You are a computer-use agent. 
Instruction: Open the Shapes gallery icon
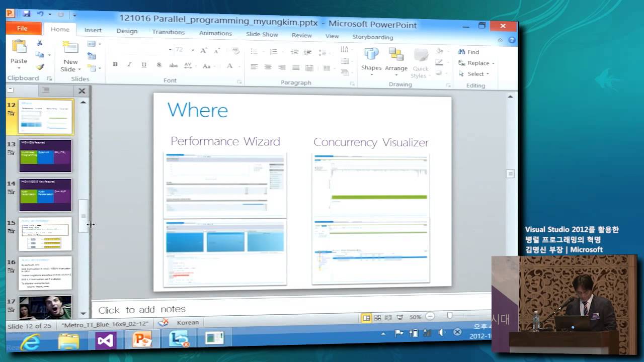371,54
